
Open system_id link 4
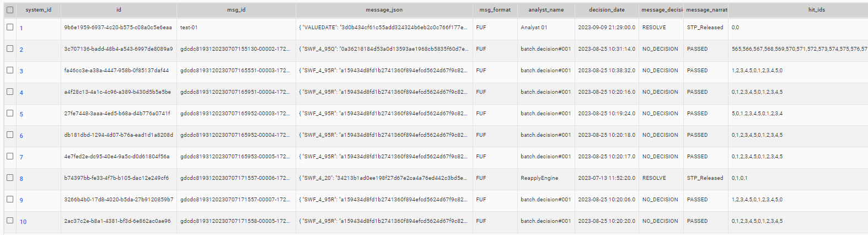(x=22, y=93)
